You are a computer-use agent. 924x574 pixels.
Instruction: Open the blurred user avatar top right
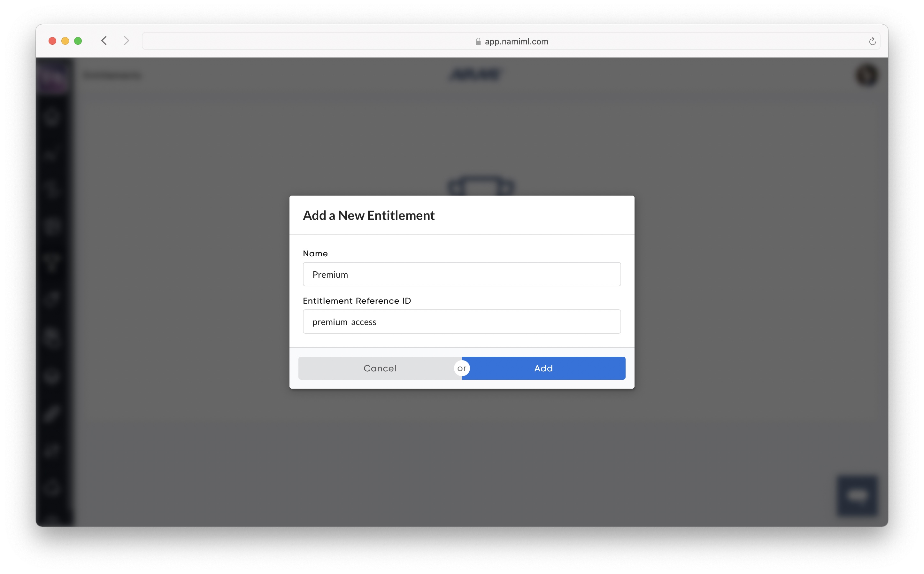[x=867, y=75]
